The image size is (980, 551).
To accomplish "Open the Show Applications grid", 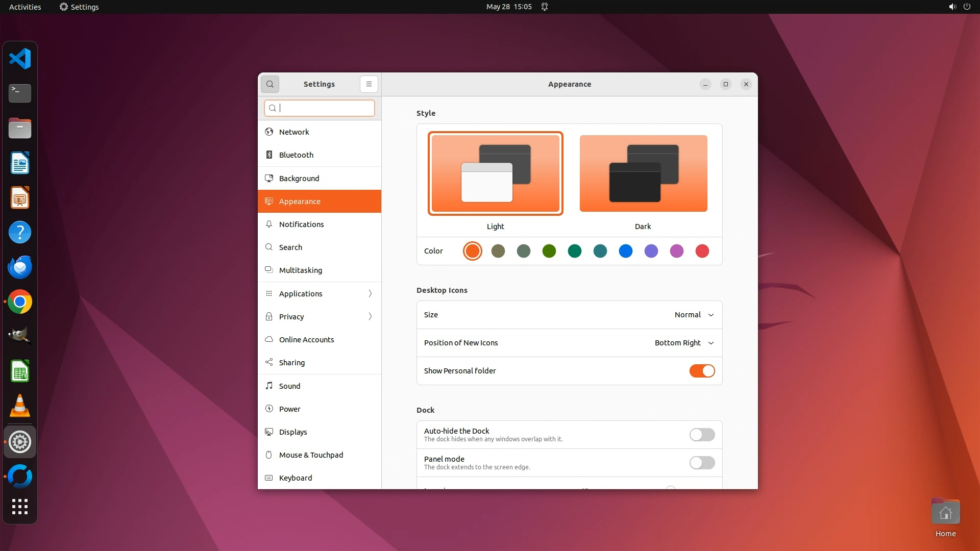I will click(x=20, y=507).
